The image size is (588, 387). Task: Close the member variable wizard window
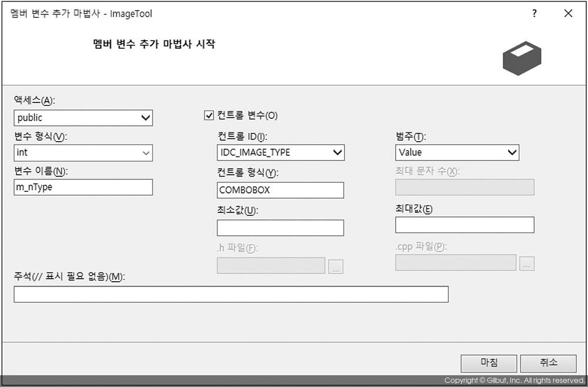568,14
